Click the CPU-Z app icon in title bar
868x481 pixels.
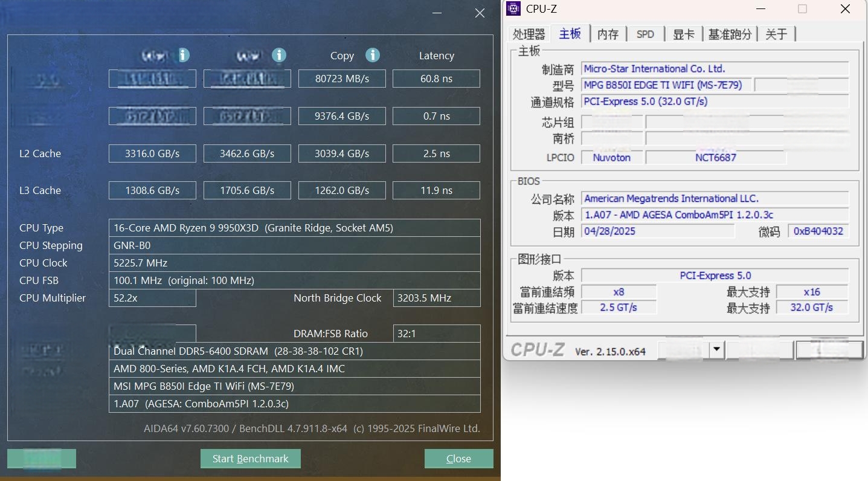pos(513,8)
